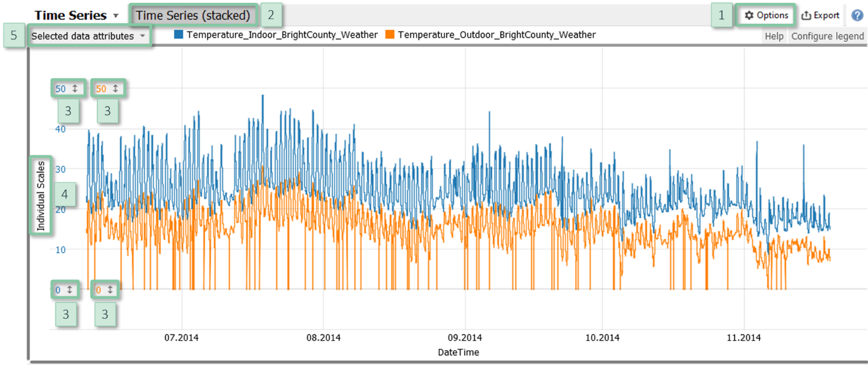Click the Configure legend button
This screenshot has height=365, width=868.
tap(827, 36)
